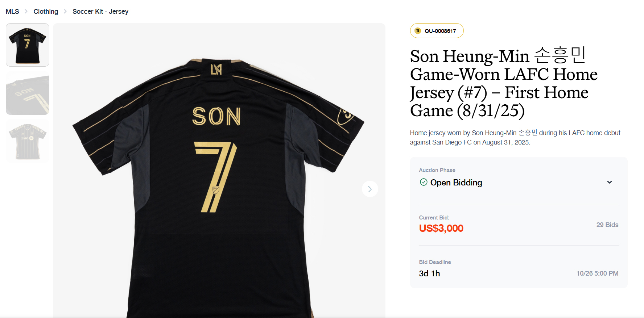Image resolution: width=644 pixels, height=318 pixels.
Task: Navigate to MLS in the breadcrumb
Action: pyautogui.click(x=12, y=11)
